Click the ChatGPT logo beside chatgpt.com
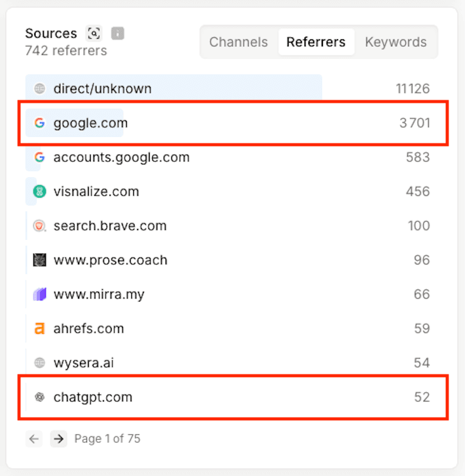The height and width of the screenshot is (476, 465). coord(39,397)
